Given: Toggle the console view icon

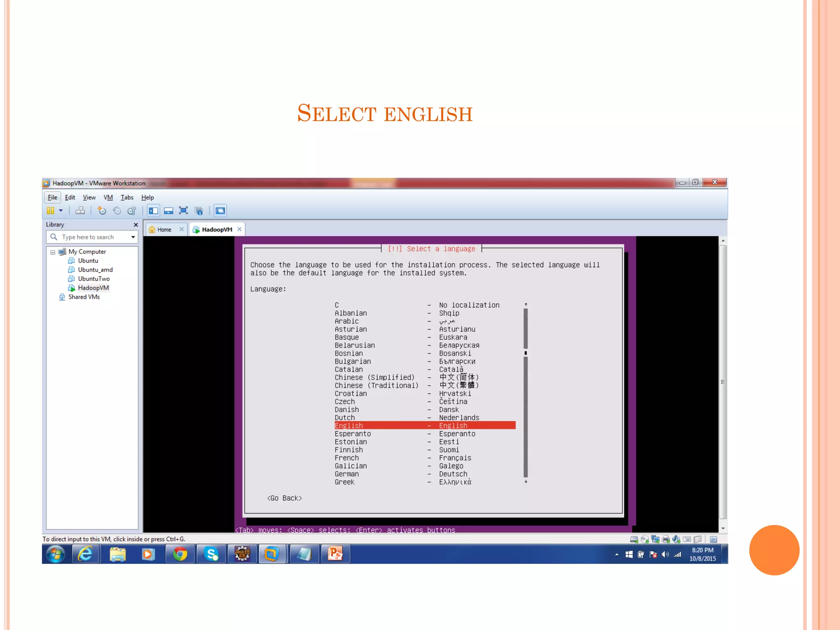Looking at the screenshot, I should 220,210.
